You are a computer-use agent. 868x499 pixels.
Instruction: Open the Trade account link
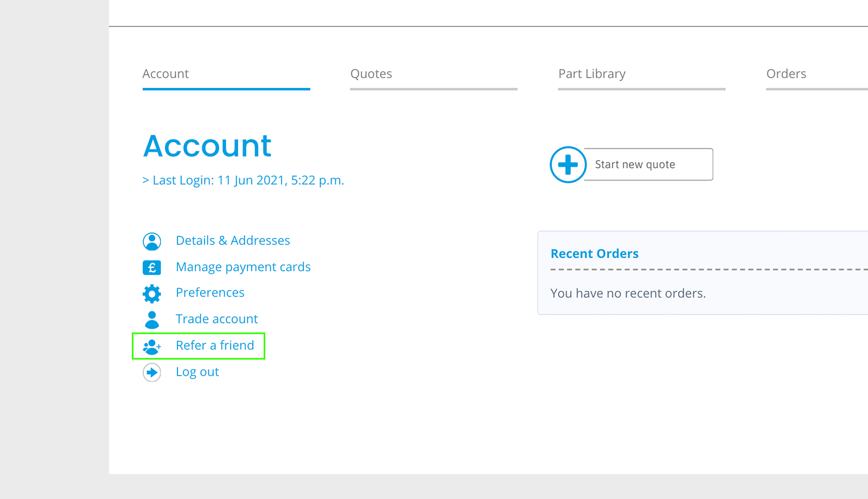pyautogui.click(x=216, y=319)
